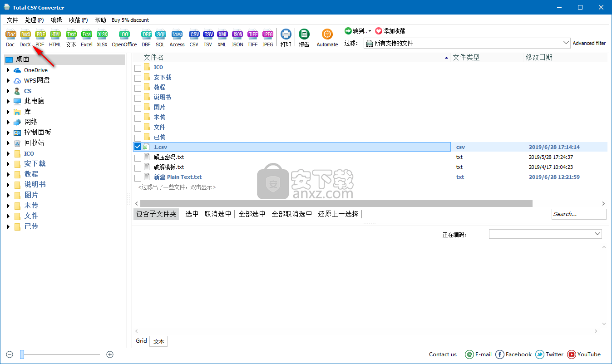Click the JPEG conversion icon

[268, 34]
